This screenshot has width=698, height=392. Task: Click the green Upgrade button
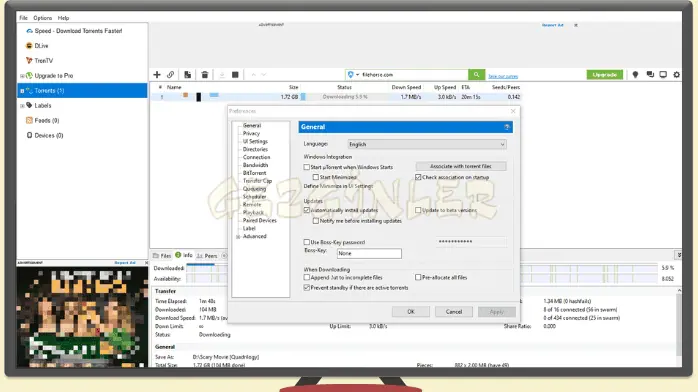pos(605,75)
